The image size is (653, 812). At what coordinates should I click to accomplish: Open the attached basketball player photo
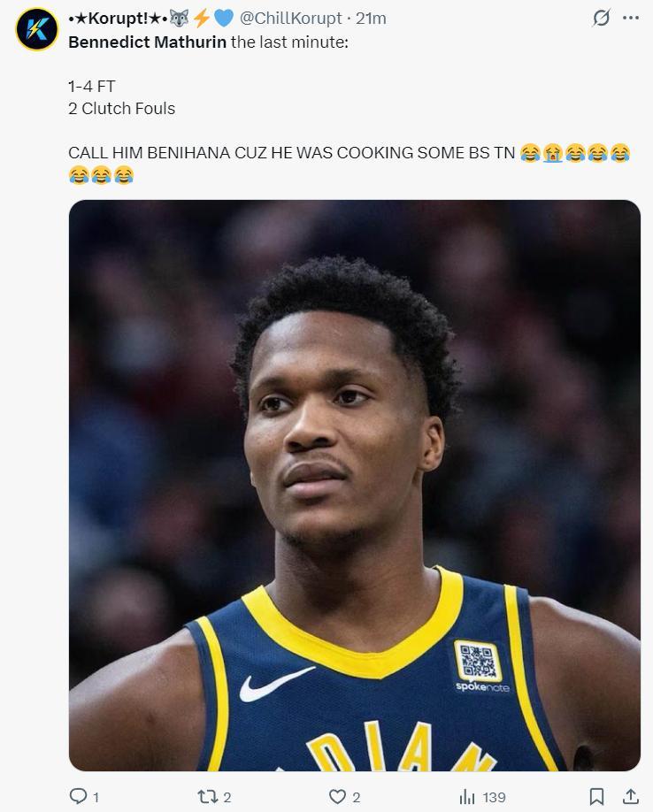[355, 486]
